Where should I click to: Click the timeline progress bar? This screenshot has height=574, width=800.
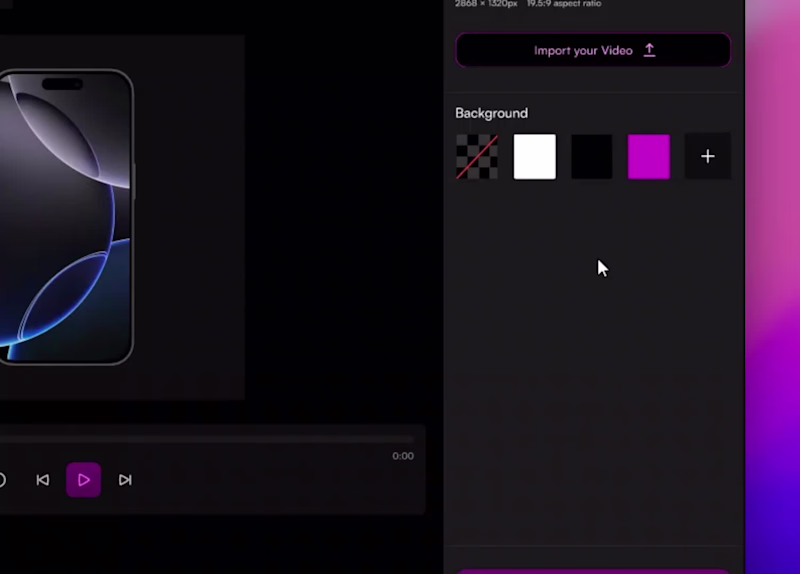206,439
